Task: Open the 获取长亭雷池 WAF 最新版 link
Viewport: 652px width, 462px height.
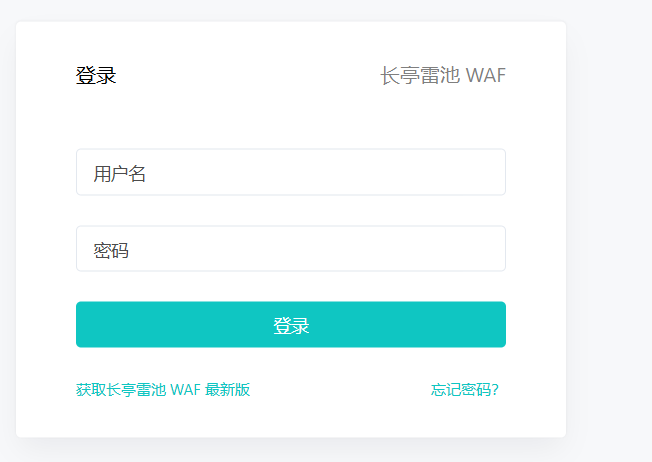Action: point(163,390)
